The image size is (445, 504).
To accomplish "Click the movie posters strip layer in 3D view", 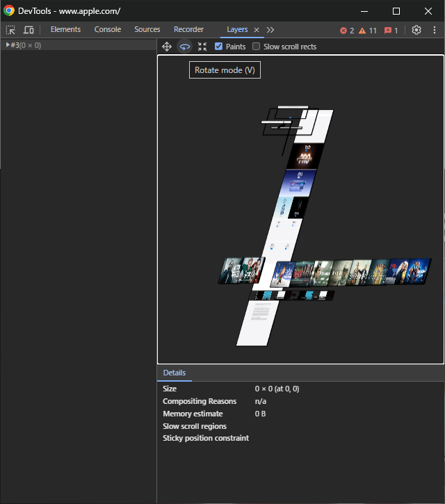I will [352, 273].
